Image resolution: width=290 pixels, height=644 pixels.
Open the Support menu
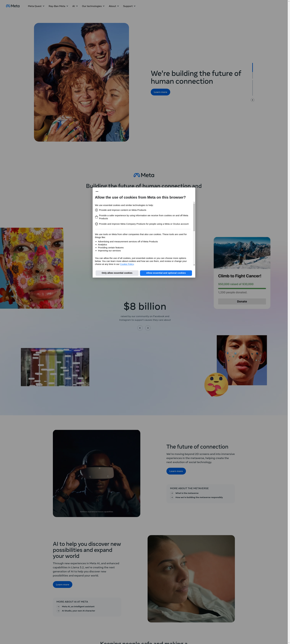coord(129,6)
